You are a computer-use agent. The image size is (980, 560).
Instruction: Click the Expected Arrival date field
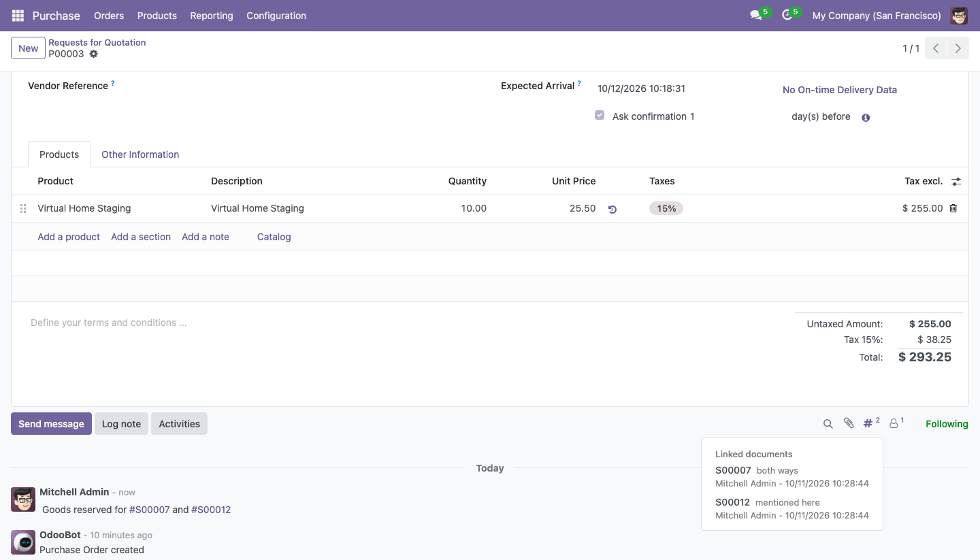tap(641, 88)
